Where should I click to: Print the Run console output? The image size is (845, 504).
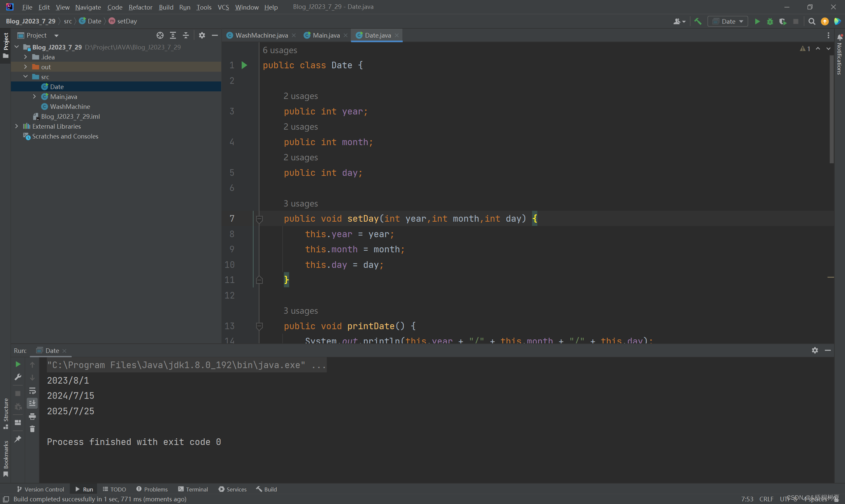pos(32,416)
